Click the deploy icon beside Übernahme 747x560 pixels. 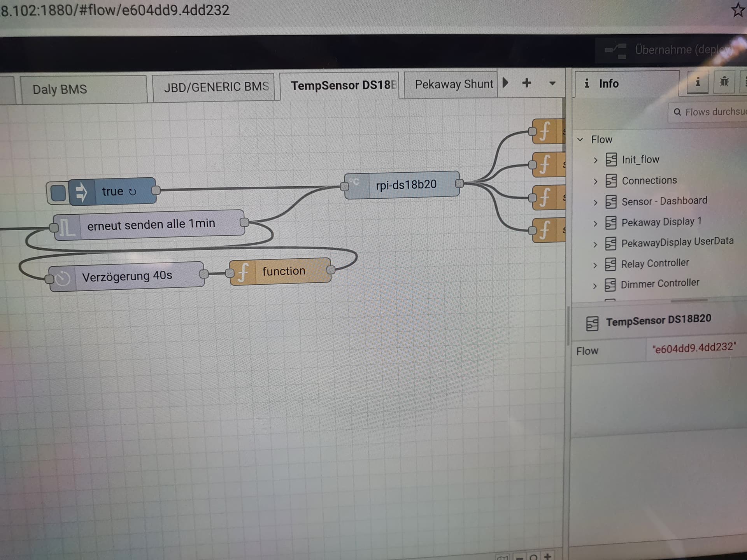(616, 51)
